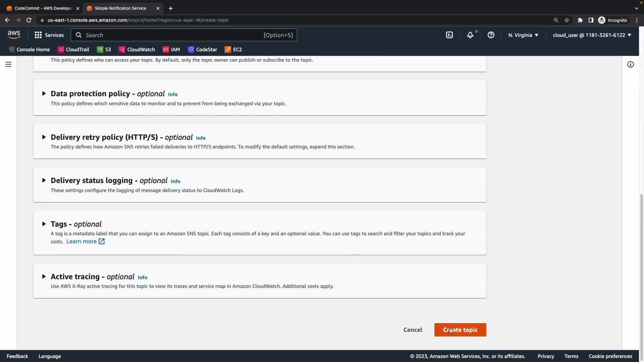Screen dimensions: 644x362
Task: Expand the Data protection policy section
Action: (x=44, y=94)
